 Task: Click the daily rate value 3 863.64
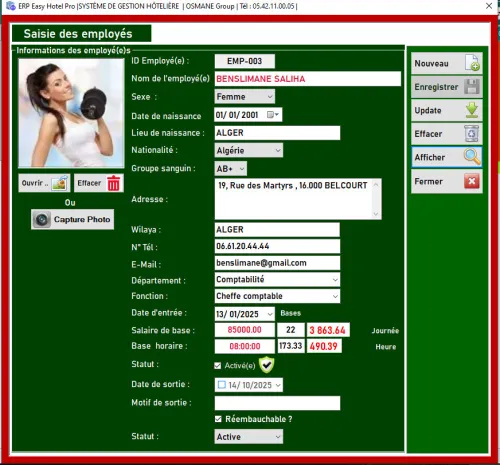[x=328, y=330]
